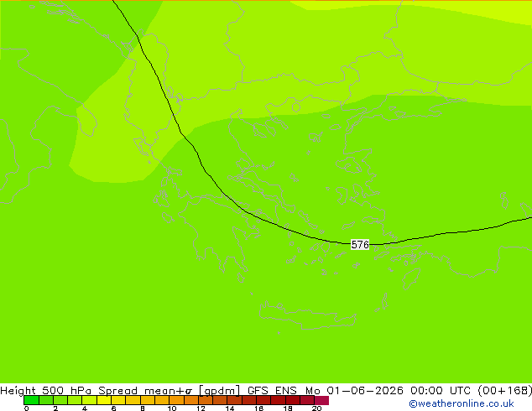Click the "Height 500 hPa" caption text
This screenshot has height=411, width=532.
click(x=46, y=390)
